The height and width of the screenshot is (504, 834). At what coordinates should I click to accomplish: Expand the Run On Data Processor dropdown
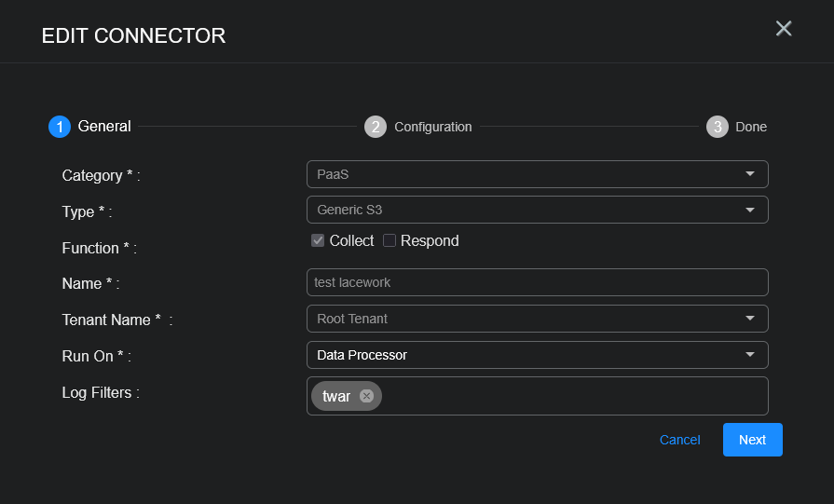coord(537,355)
